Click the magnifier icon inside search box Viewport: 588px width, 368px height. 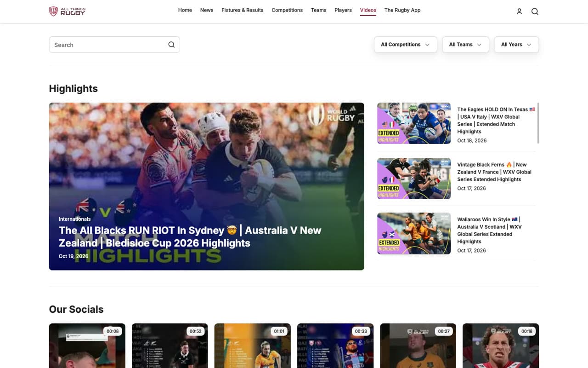171,45
